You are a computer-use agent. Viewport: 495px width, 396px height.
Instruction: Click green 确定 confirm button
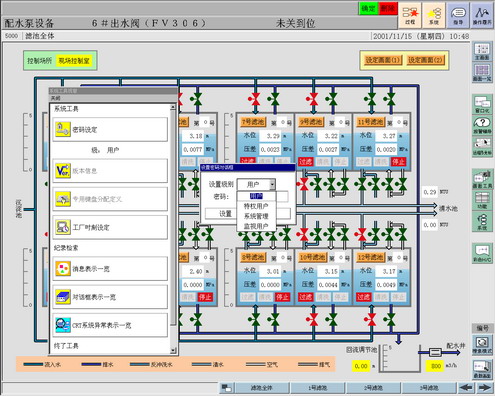tap(369, 9)
